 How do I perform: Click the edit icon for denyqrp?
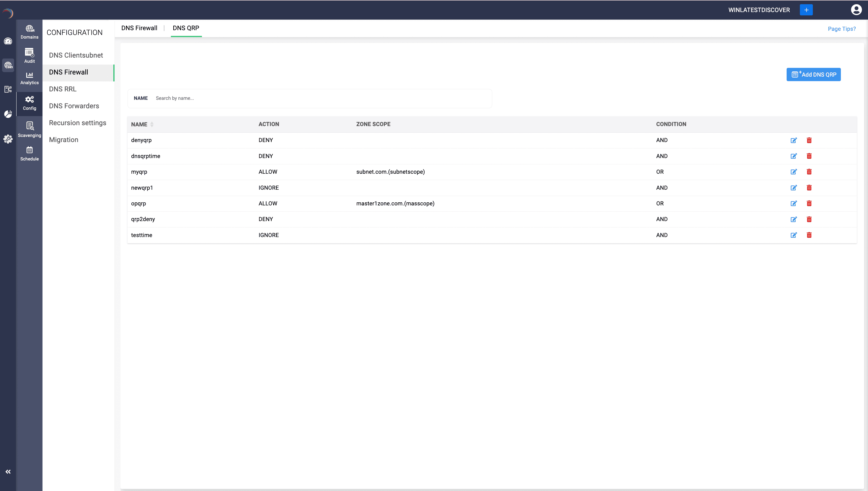[794, 140]
